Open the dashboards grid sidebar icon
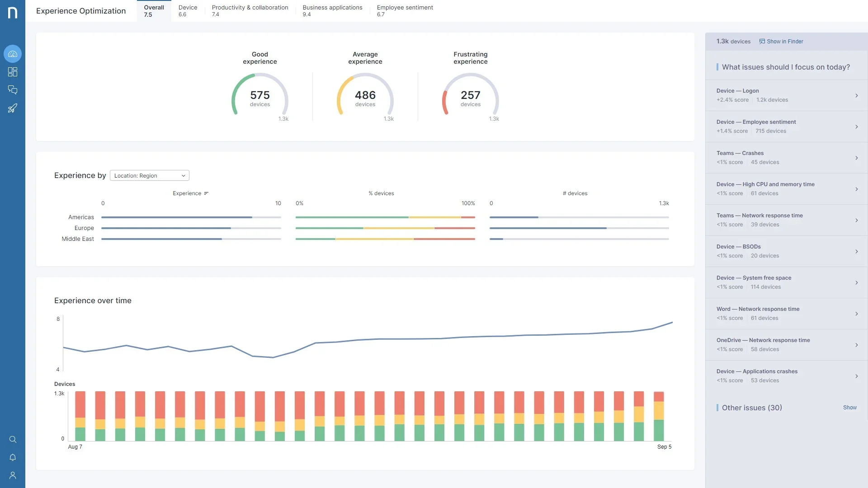This screenshot has width=868, height=488. pyautogui.click(x=13, y=72)
